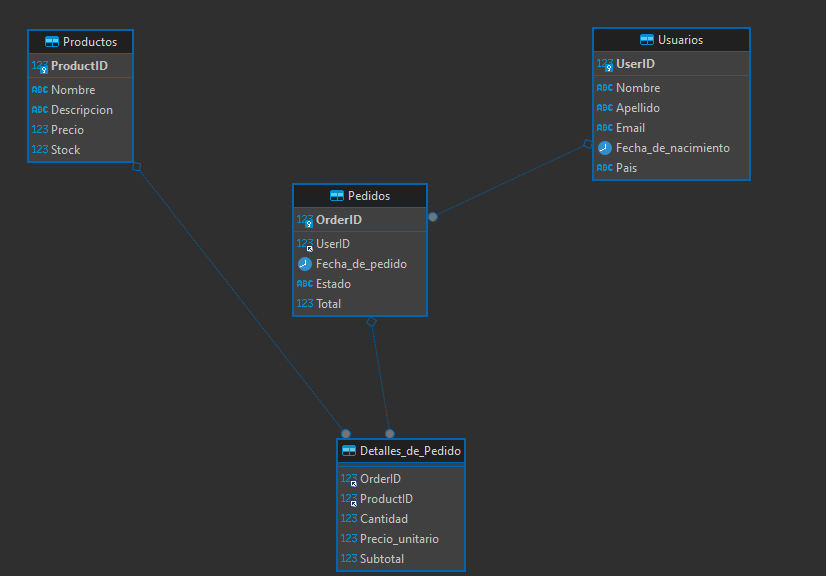Click the numeric icon beside Stock

(x=40, y=150)
